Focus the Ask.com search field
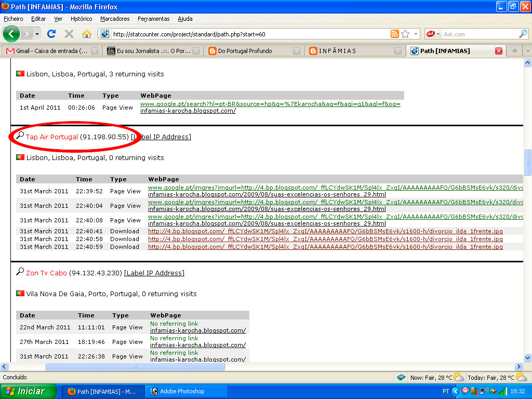The image size is (532, 399). (x=480, y=34)
